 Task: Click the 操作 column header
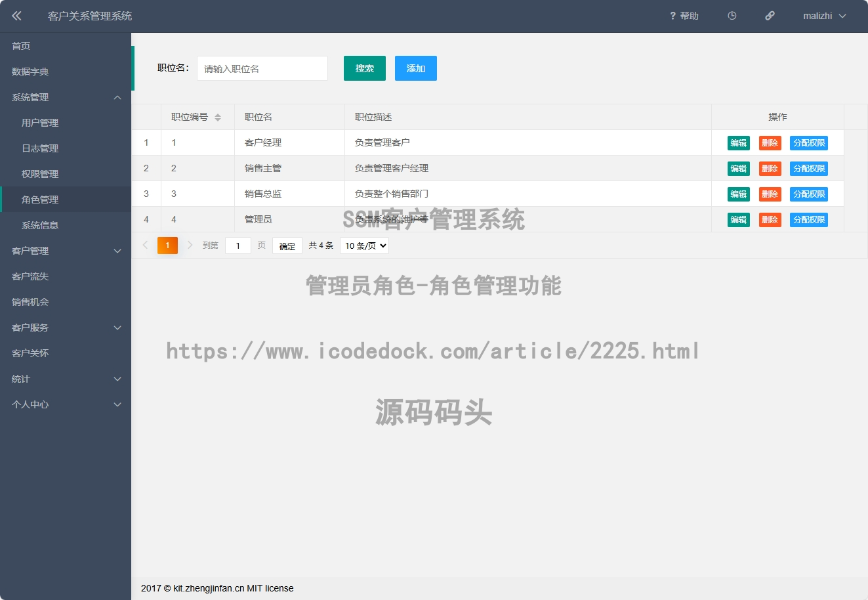click(777, 117)
